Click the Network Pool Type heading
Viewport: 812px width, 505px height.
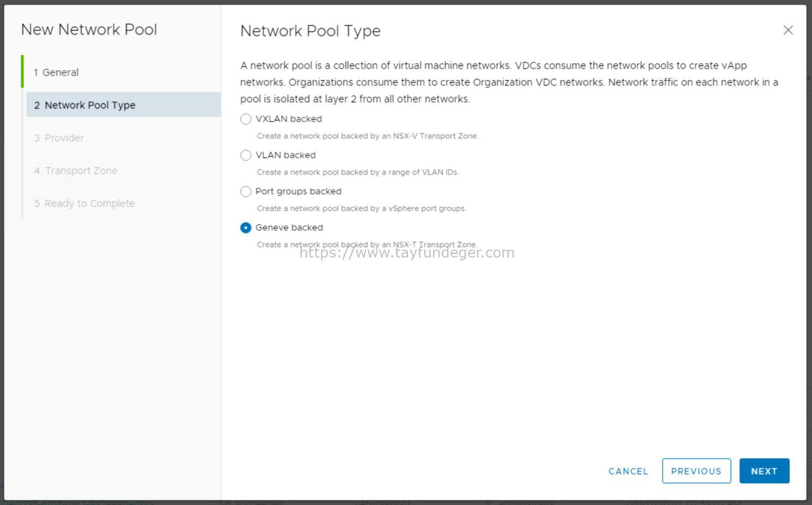[x=310, y=31]
